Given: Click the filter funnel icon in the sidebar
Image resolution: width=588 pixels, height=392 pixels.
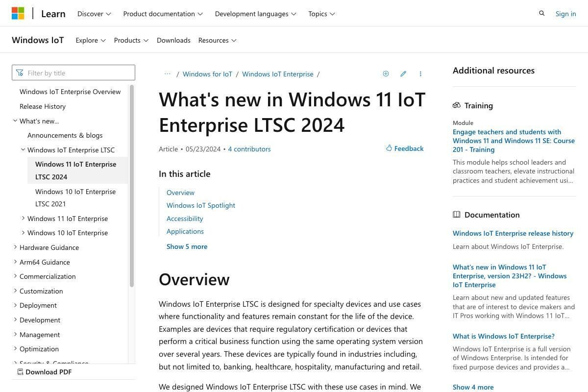Looking at the screenshot, I should pos(20,73).
